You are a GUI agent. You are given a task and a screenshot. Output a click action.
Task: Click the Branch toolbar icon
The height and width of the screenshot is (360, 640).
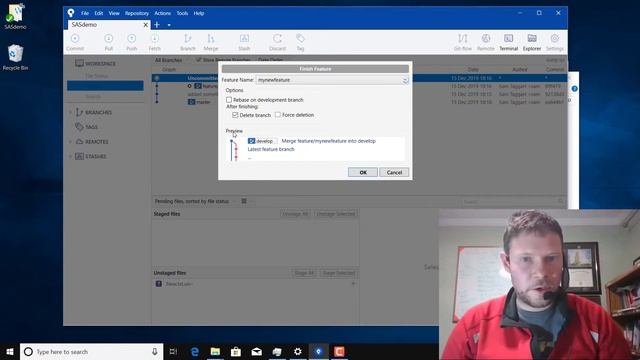tap(188, 42)
